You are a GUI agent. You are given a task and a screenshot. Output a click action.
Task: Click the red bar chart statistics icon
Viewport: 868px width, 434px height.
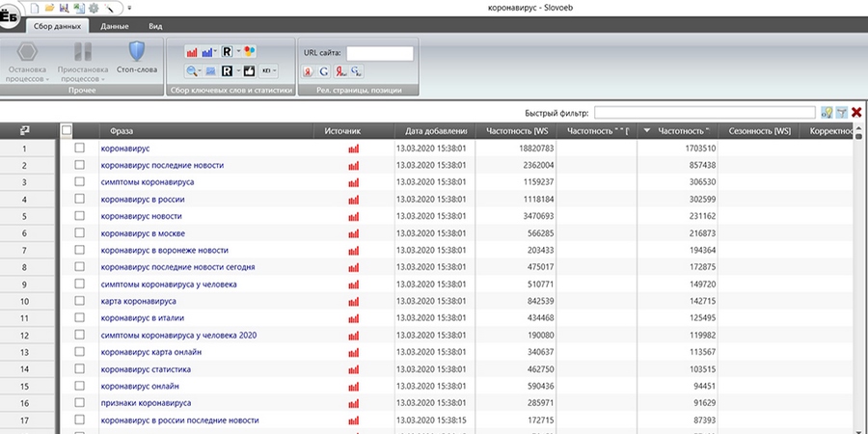click(190, 51)
